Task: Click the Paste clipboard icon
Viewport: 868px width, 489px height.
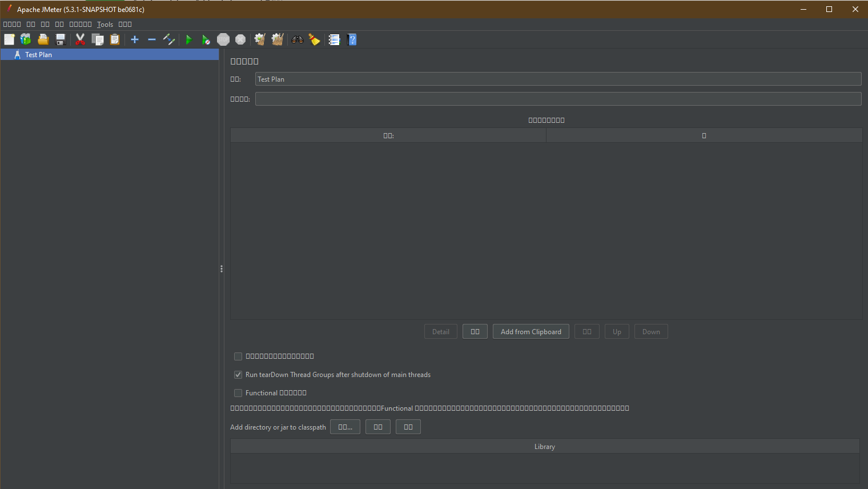Action: click(x=115, y=39)
